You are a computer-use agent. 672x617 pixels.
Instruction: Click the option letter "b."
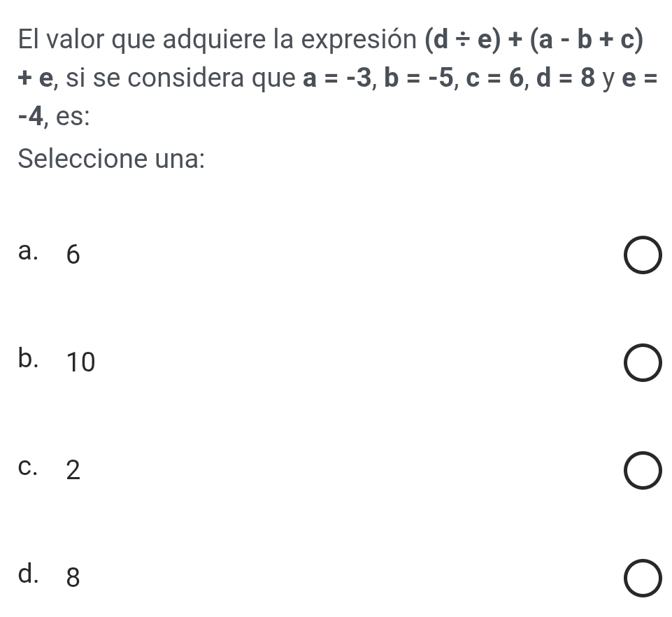31,360
